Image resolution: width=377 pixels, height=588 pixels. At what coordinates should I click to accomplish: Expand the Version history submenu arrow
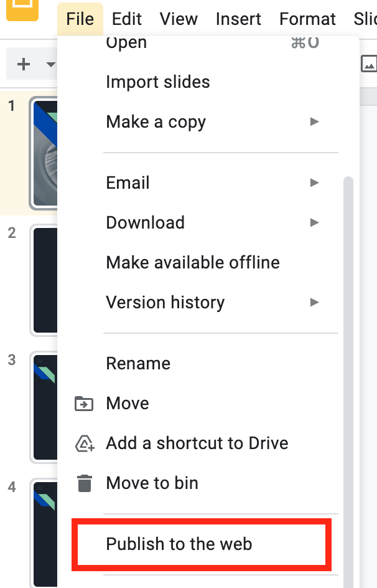click(x=315, y=302)
